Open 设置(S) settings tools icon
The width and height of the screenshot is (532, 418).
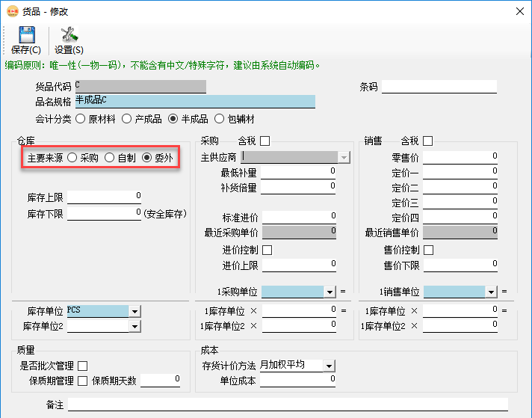(69, 35)
